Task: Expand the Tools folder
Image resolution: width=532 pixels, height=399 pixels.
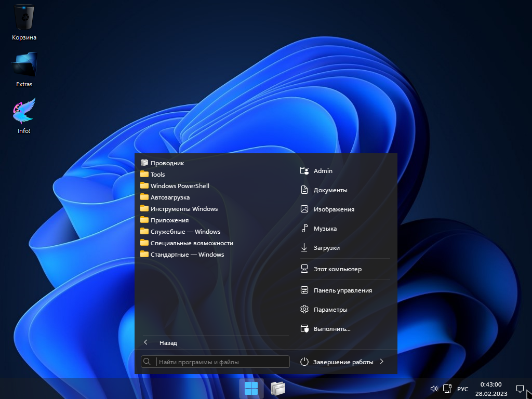Action: coord(153,175)
